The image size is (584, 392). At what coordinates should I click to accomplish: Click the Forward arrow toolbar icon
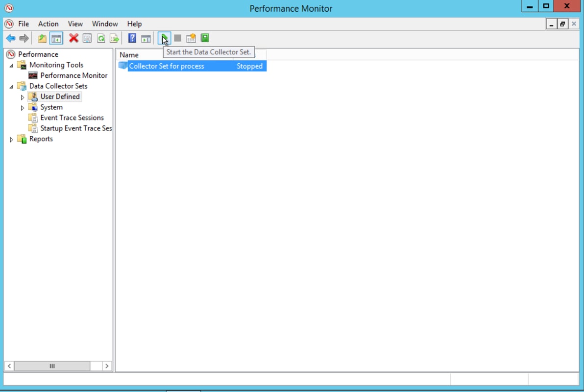(24, 38)
